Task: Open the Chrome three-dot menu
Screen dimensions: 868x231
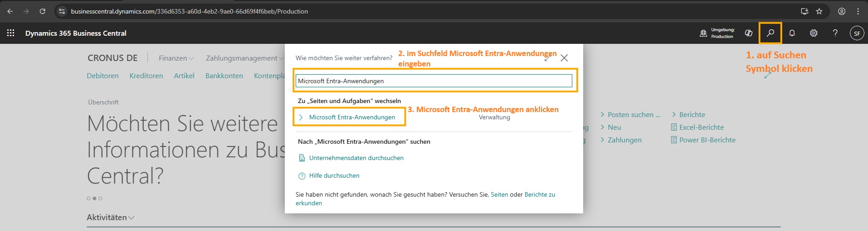Action: (x=858, y=11)
